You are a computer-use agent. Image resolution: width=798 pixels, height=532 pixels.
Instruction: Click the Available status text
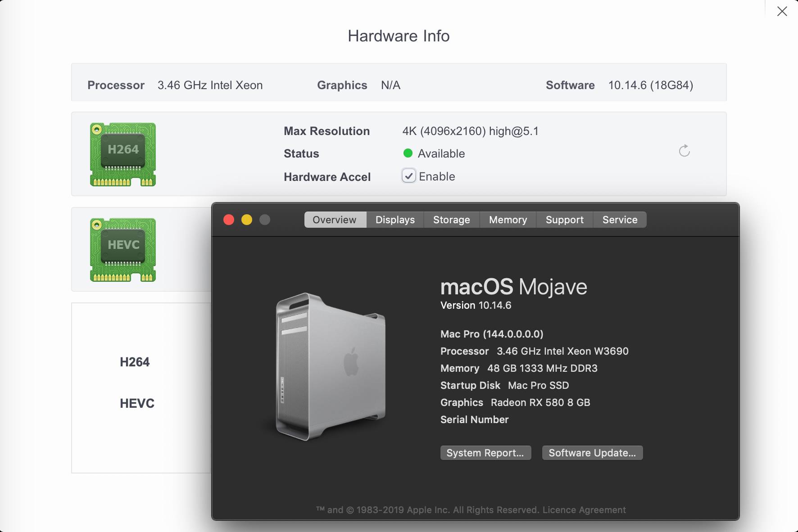coord(441,153)
